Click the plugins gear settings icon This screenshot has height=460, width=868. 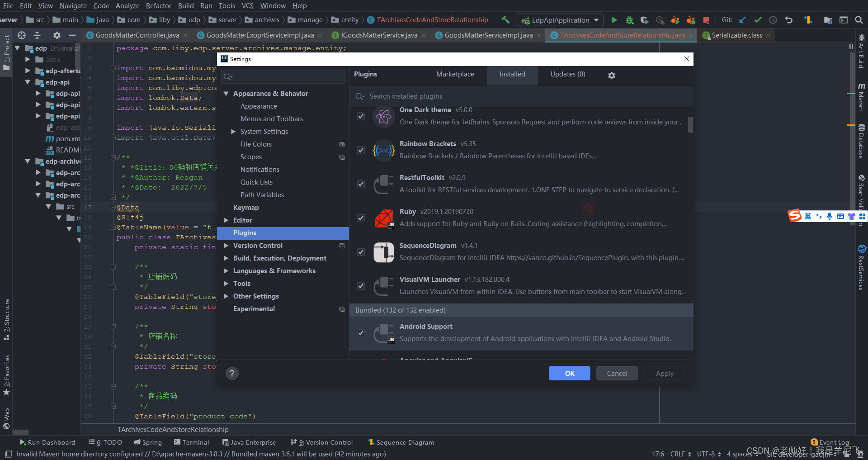click(x=612, y=76)
